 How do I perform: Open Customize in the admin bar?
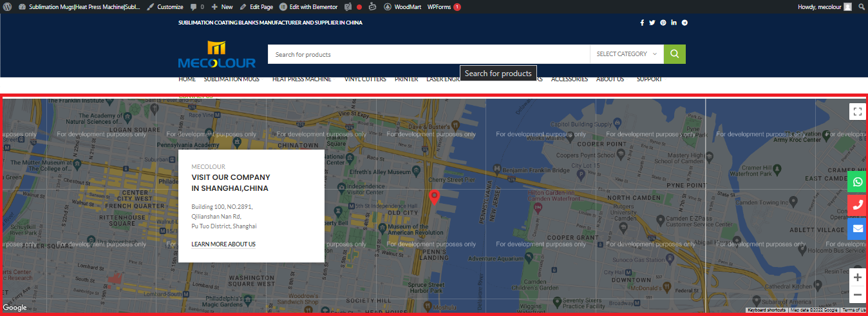[x=165, y=6]
